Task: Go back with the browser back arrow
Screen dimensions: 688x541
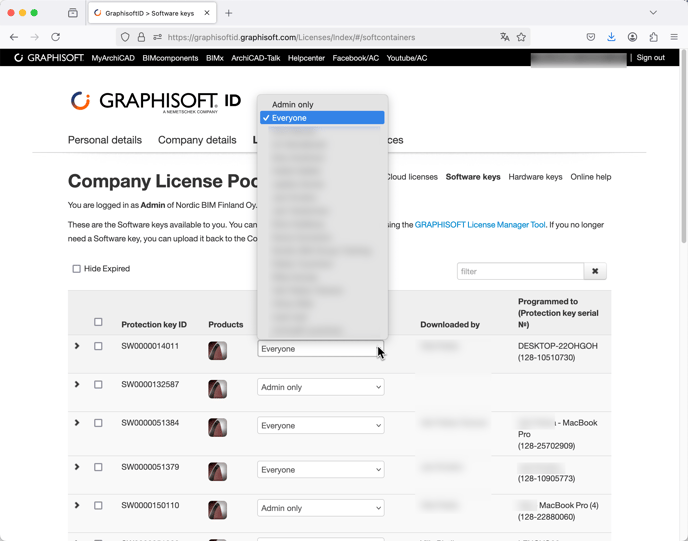Action: 14,37
